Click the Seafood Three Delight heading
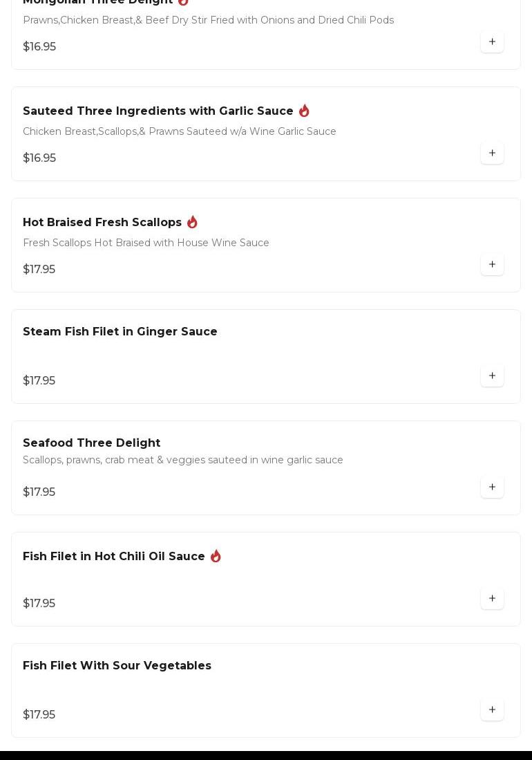The width and height of the screenshot is (532, 760). tap(91, 443)
